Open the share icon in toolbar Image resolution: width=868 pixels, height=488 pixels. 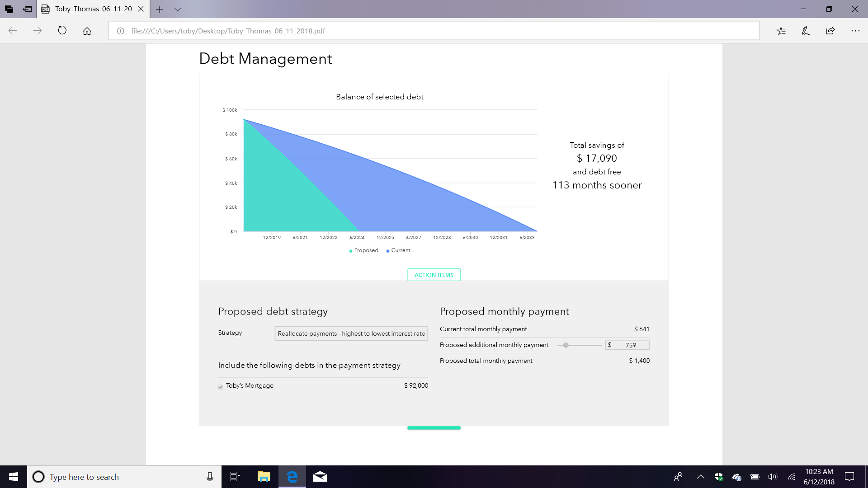coord(830,31)
